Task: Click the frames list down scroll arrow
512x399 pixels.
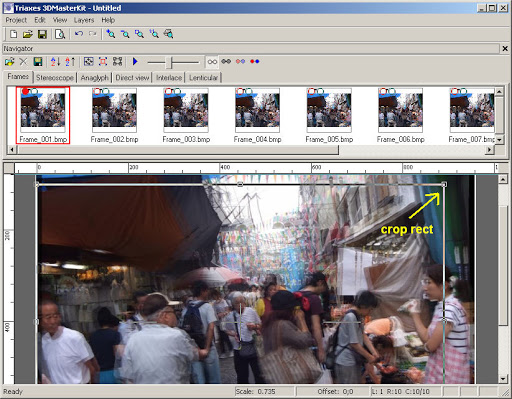Action: point(499,140)
